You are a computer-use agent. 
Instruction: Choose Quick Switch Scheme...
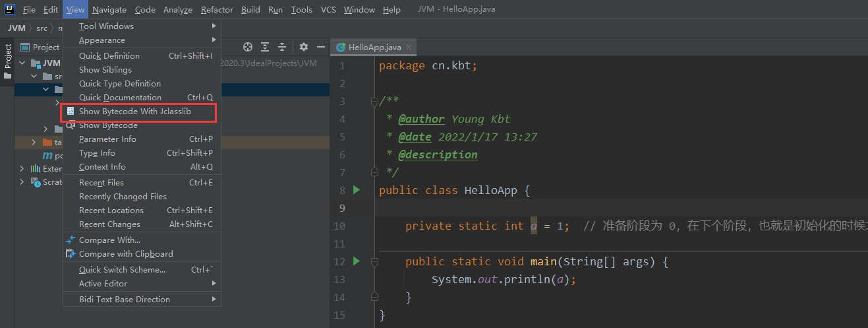[142, 270]
